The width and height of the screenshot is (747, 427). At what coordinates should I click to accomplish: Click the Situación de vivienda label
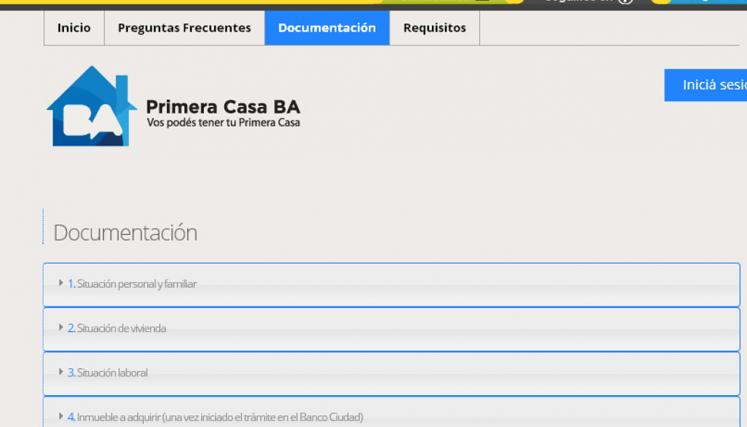[122, 328]
